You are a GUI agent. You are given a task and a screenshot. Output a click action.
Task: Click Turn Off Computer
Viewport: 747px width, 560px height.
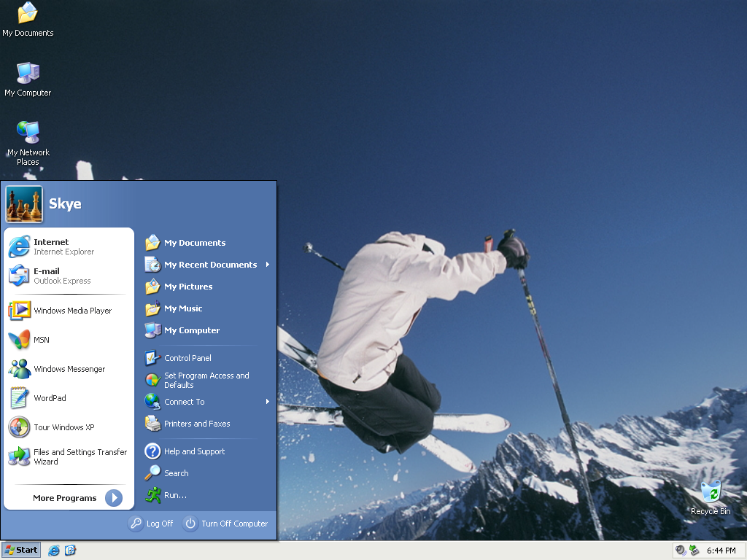[x=226, y=523]
